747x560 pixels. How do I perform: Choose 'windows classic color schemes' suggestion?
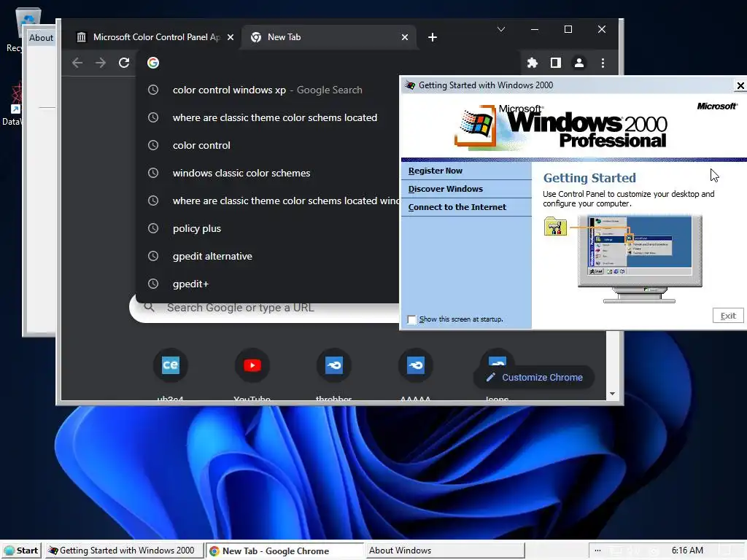267,173
